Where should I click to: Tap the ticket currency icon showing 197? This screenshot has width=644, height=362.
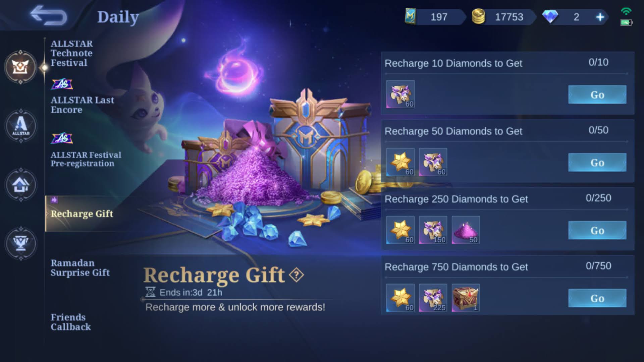[x=411, y=16]
